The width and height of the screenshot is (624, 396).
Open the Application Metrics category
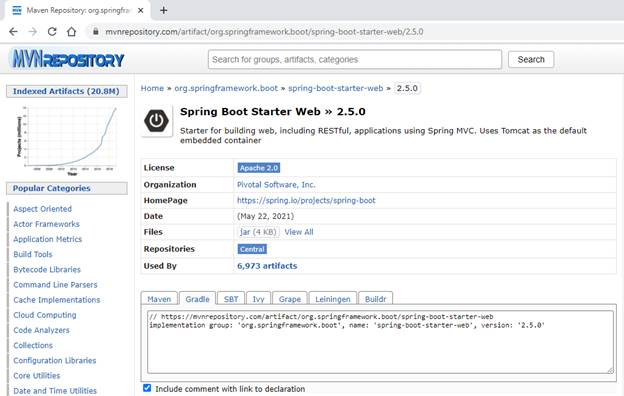48,239
